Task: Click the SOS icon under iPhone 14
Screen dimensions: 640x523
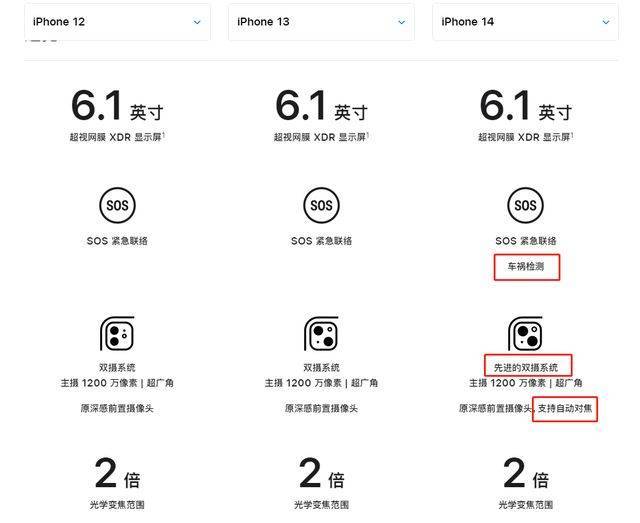Action: [x=525, y=205]
